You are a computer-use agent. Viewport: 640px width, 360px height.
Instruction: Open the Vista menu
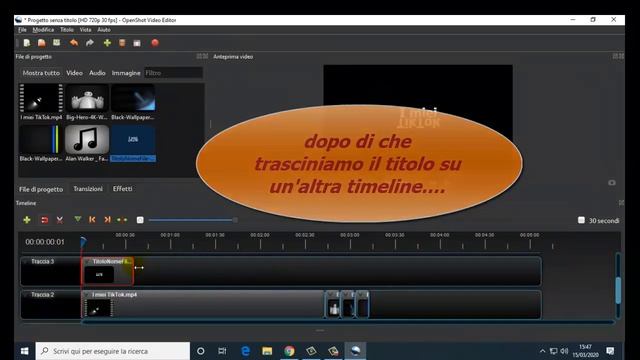coord(85,30)
